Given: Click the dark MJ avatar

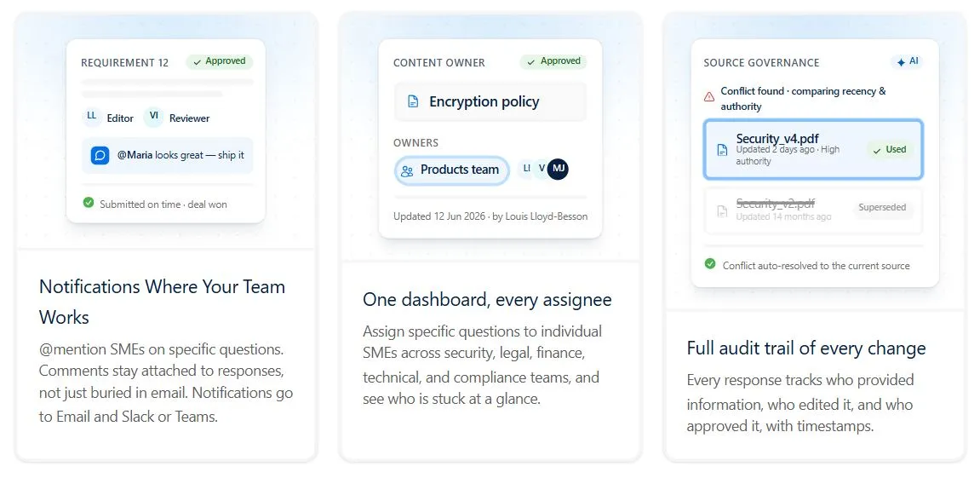Looking at the screenshot, I should coord(559,169).
